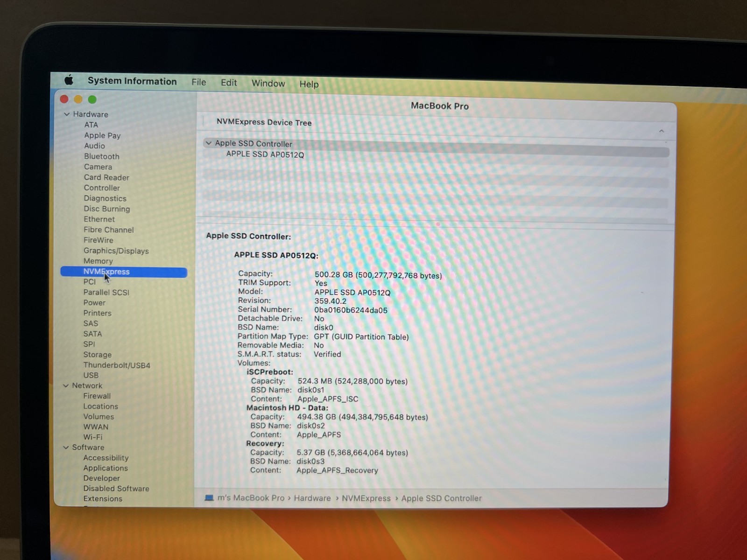Image resolution: width=747 pixels, height=560 pixels.
Task: Click NVMExpress in the path bar
Action: pyautogui.click(x=366, y=498)
